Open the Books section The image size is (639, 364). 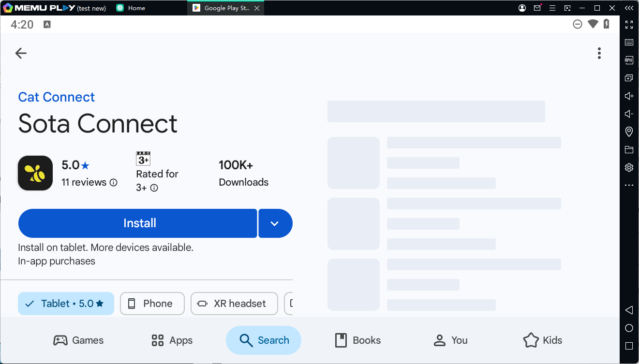pos(357,340)
